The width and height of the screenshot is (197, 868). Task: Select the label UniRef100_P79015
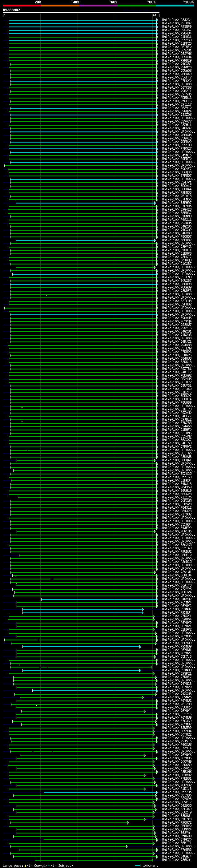tap(177, 768)
